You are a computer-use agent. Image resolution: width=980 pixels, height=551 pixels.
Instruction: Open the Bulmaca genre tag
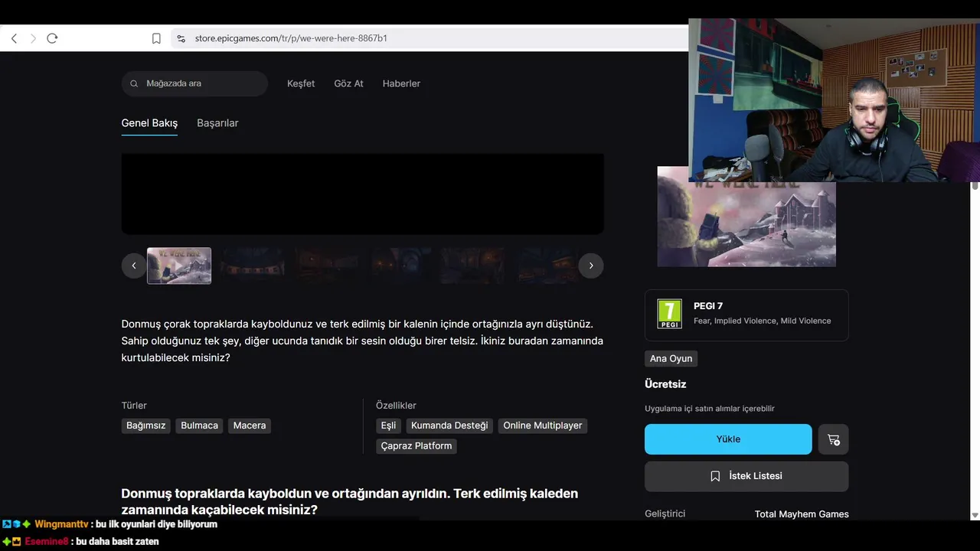point(200,425)
